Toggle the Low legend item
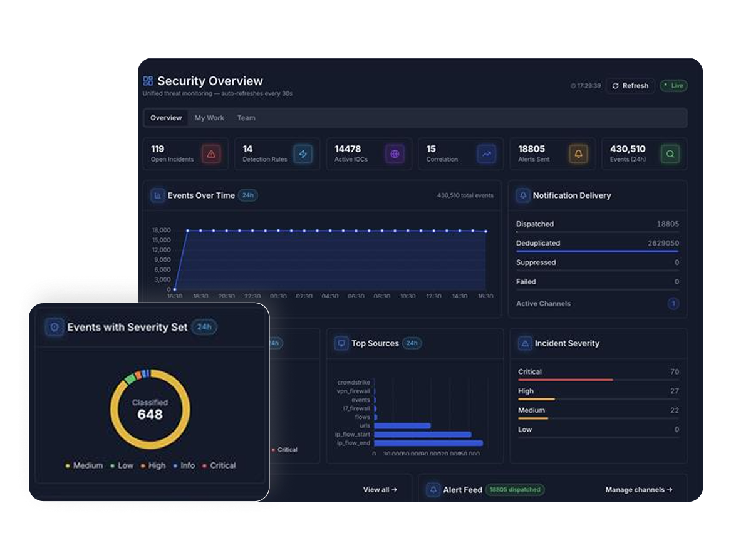Viewport: 731px width, 560px height. [122, 465]
